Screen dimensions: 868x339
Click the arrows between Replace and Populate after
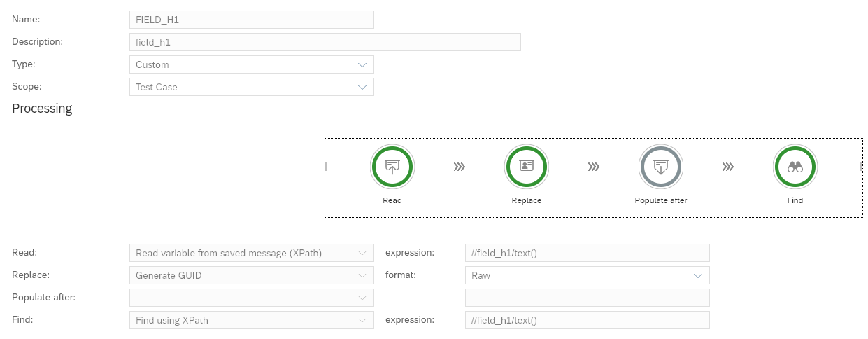594,167
